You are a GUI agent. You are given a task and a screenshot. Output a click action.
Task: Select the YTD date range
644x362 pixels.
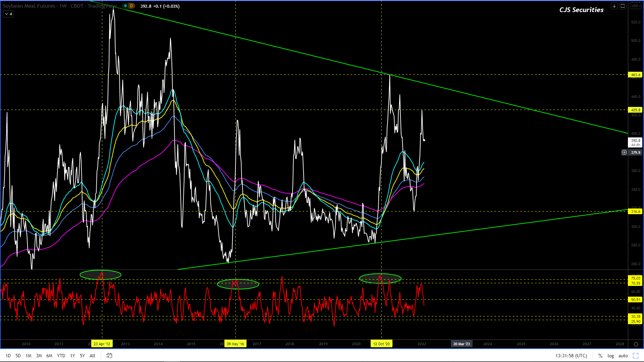[x=61, y=356]
